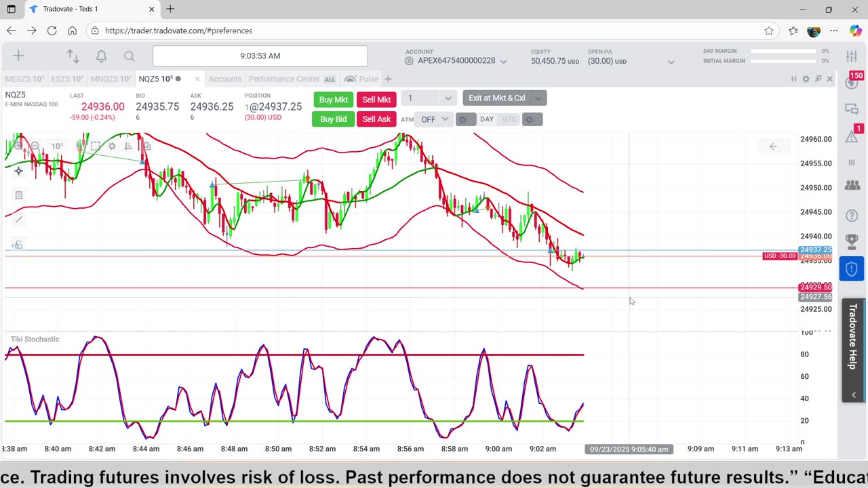
Task: Open the ATM OFF dropdown
Action: pos(435,119)
